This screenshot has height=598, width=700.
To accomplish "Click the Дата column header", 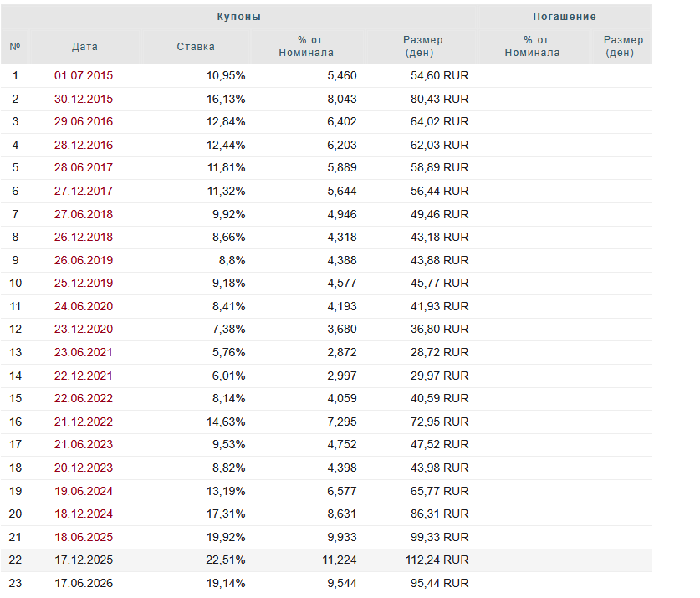I will (84, 47).
